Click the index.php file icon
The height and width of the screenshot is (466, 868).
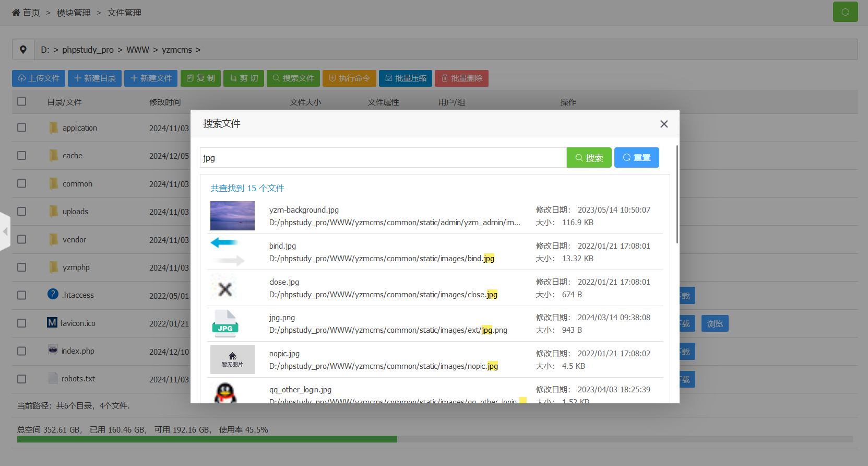click(53, 350)
